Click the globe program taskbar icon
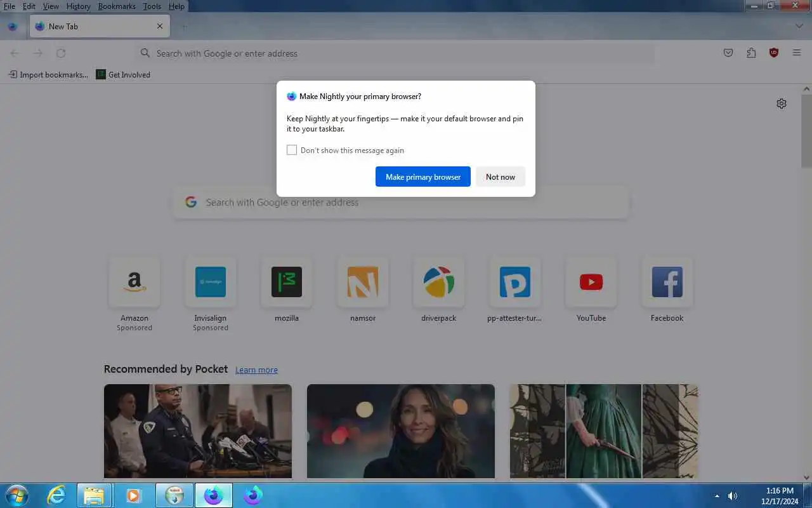The height and width of the screenshot is (508, 812). 174,495
